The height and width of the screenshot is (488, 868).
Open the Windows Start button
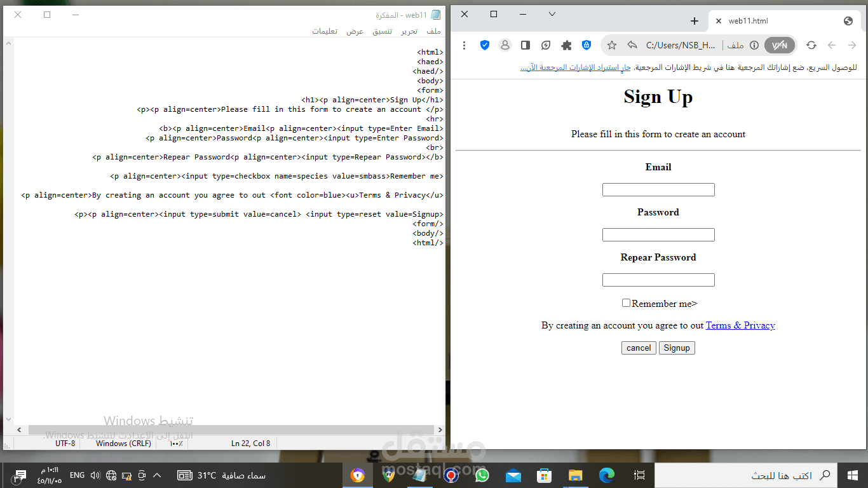click(852, 475)
